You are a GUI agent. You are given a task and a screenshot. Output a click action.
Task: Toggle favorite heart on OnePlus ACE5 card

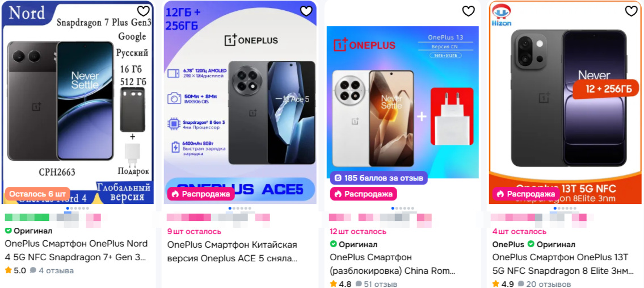pos(306,11)
